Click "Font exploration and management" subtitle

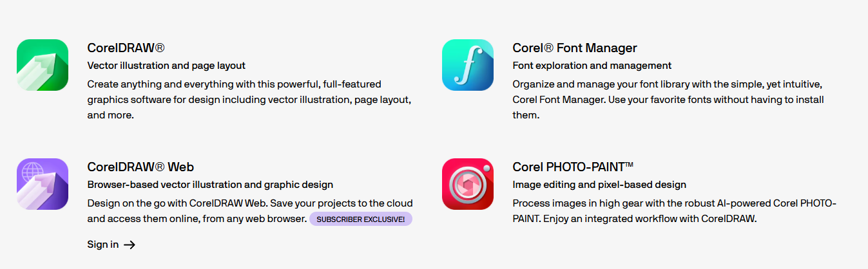[x=592, y=66]
